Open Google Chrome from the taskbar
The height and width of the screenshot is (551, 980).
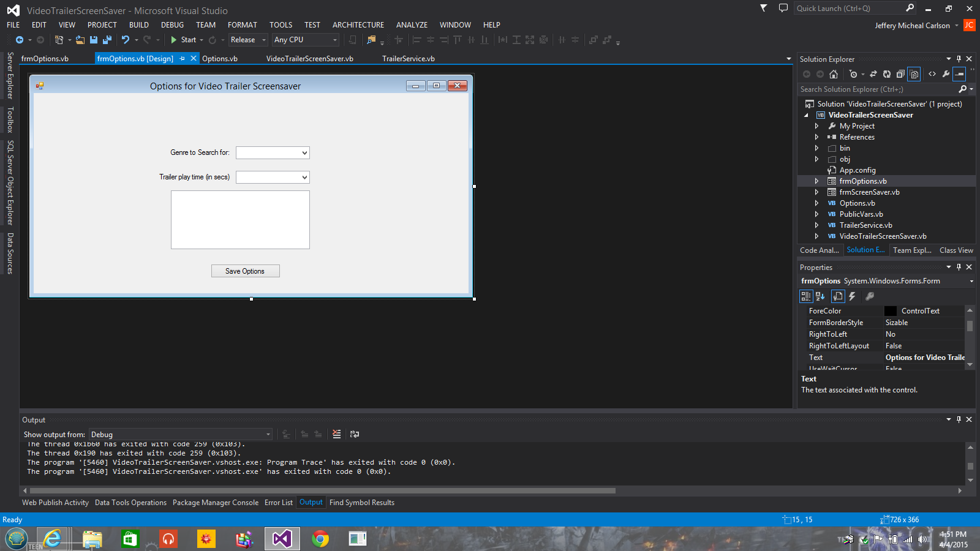[320, 539]
